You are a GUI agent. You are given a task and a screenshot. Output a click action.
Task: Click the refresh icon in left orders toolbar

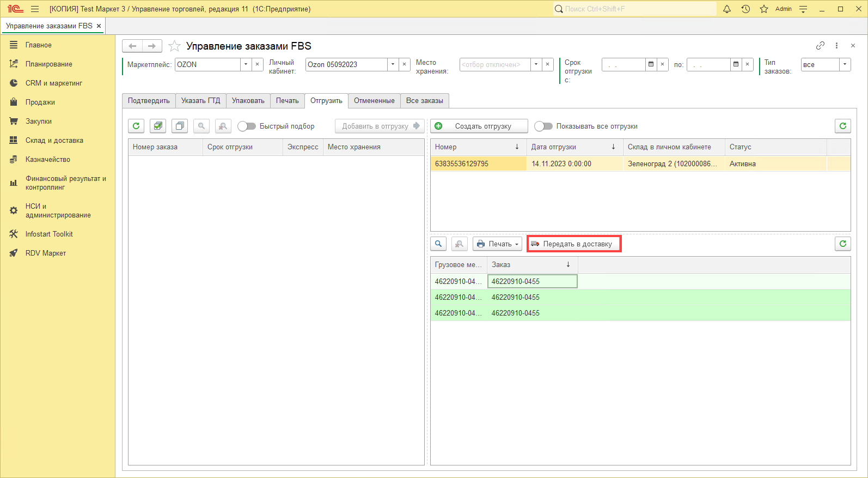tap(136, 126)
